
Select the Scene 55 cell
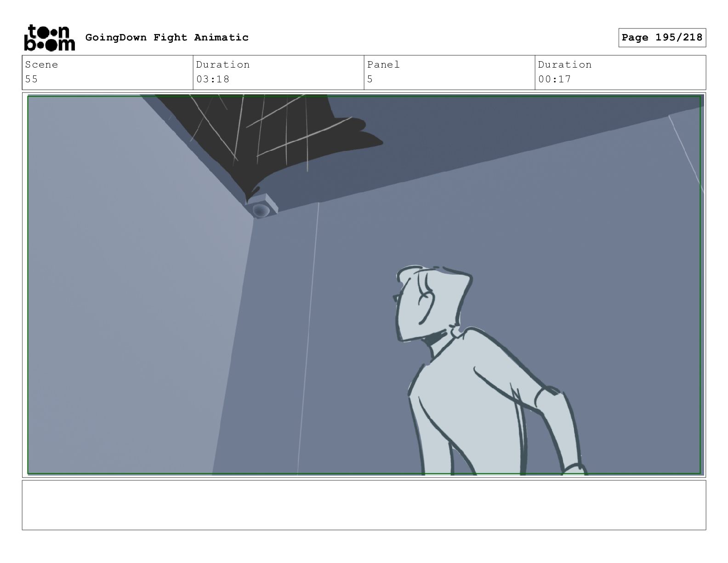(108, 72)
